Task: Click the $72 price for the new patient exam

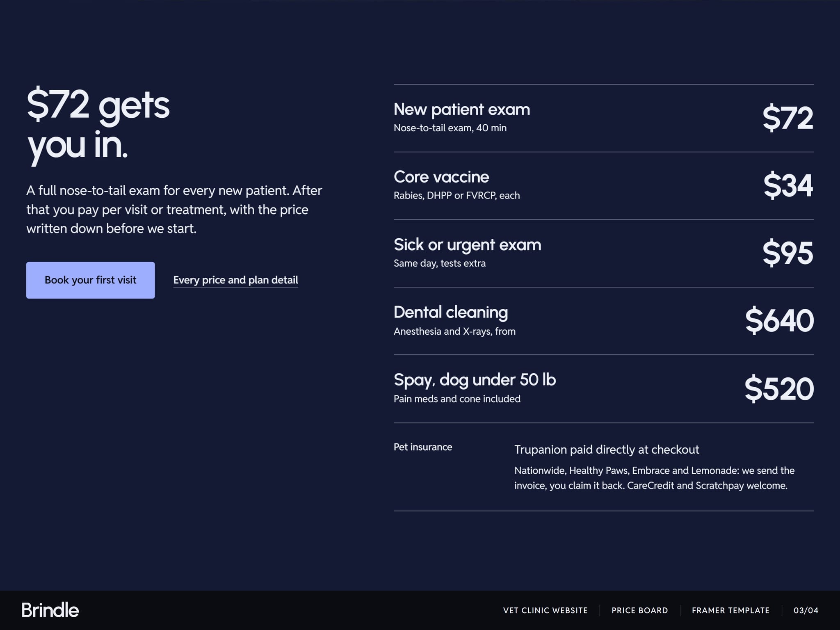Action: 788,118
